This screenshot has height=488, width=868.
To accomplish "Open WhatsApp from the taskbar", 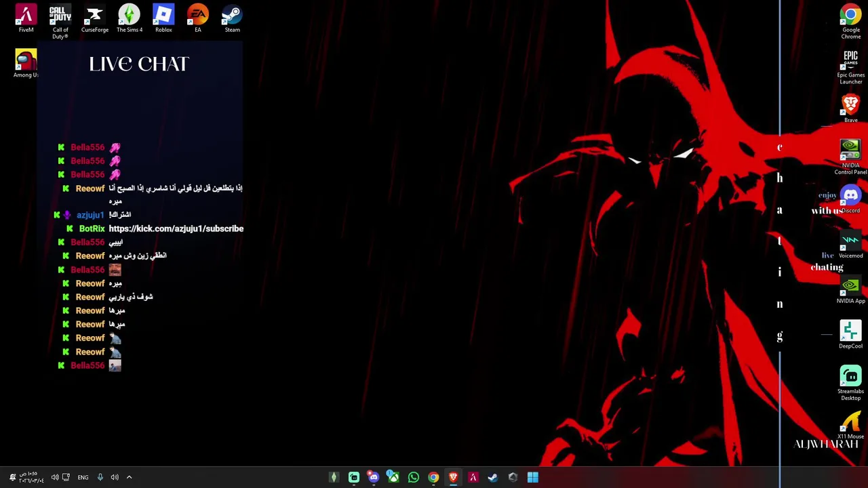I will click(414, 477).
